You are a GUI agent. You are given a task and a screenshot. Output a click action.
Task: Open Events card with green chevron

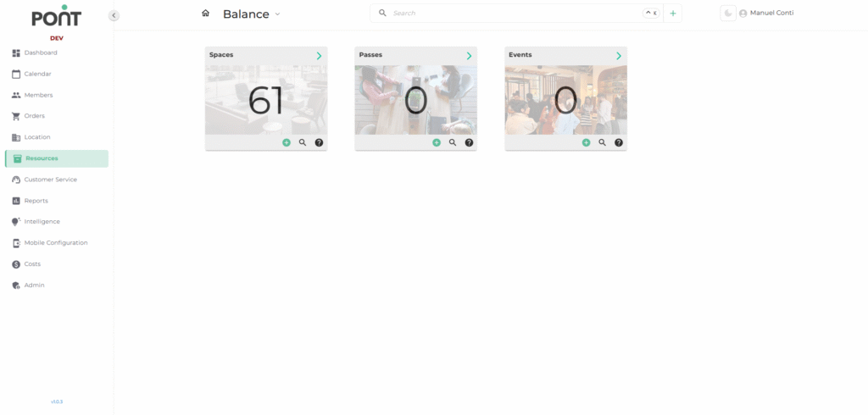click(x=619, y=56)
